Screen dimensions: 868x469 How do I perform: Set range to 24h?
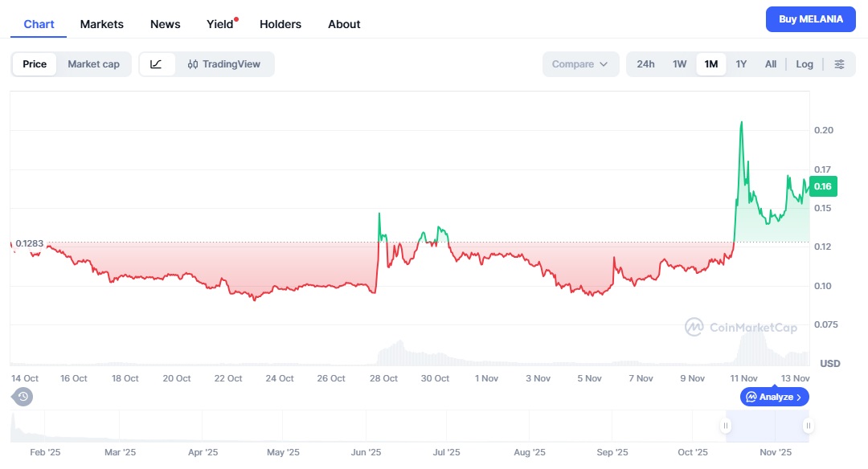pyautogui.click(x=645, y=64)
